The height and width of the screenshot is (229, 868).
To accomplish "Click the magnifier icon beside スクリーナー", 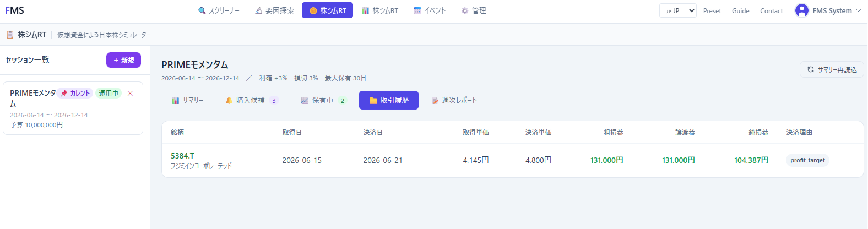I will pos(202,10).
